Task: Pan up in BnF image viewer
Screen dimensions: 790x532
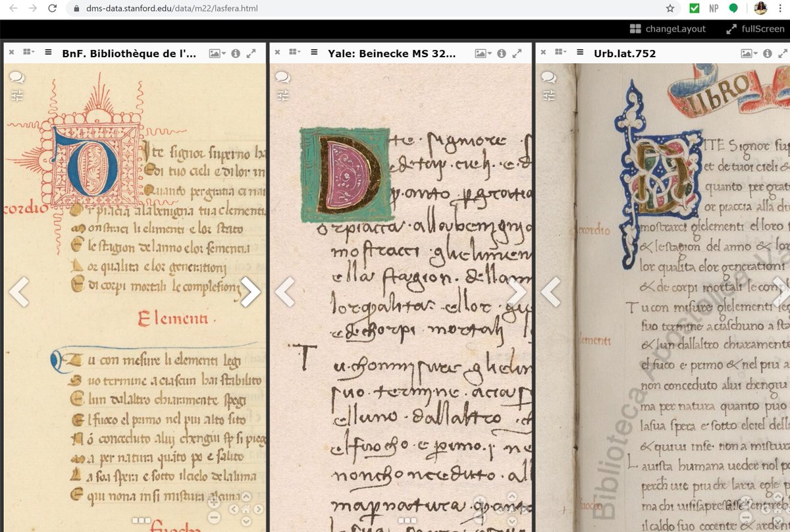Action: pyautogui.click(x=246, y=497)
